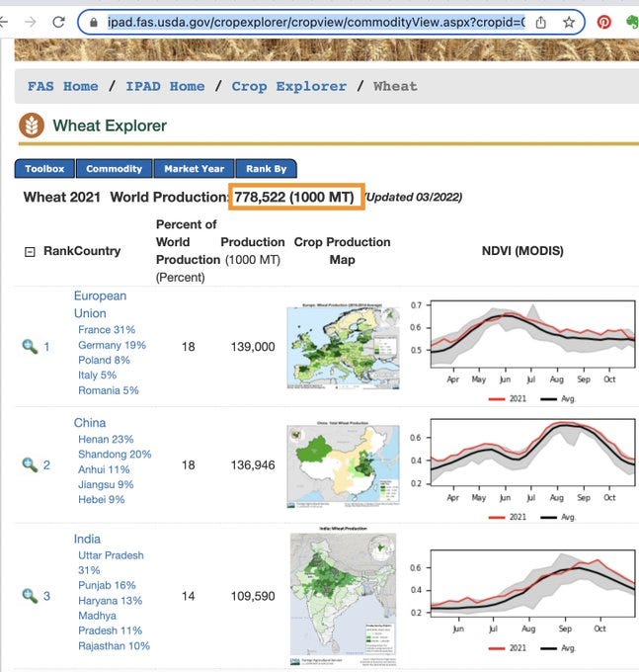Open the Pinterest extension icon
The width and height of the screenshot is (639, 672).
point(603,22)
